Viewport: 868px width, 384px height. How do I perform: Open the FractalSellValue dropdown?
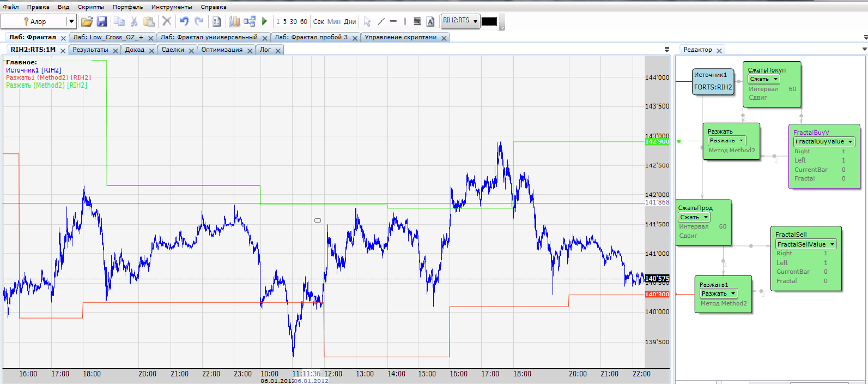(x=832, y=244)
